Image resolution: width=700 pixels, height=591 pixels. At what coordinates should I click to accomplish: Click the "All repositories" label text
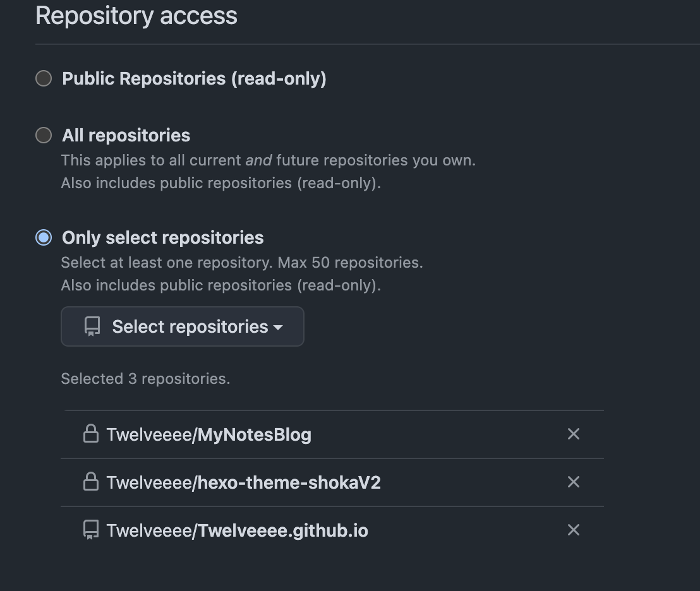(x=126, y=135)
